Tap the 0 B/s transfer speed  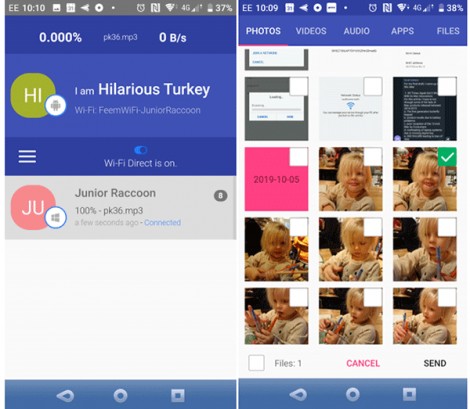[x=173, y=37]
